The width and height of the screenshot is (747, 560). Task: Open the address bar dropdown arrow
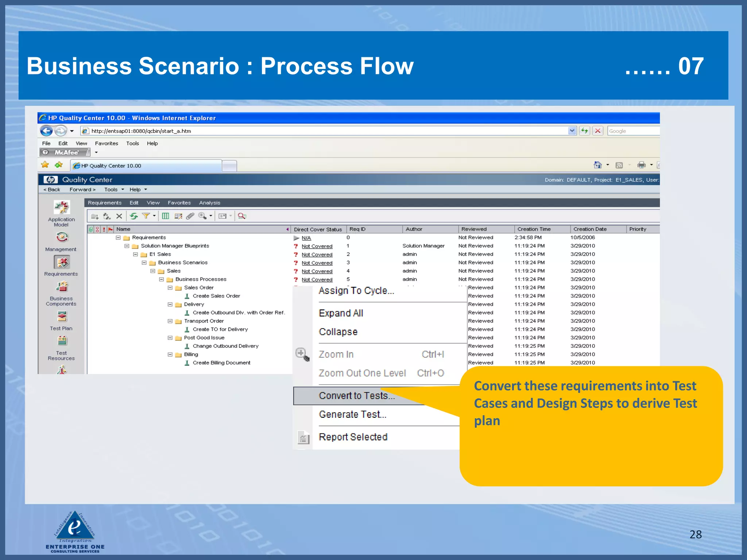coord(572,131)
